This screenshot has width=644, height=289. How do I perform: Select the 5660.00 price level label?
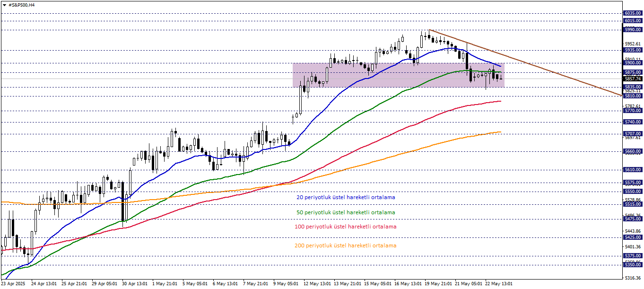pyautogui.click(x=633, y=151)
